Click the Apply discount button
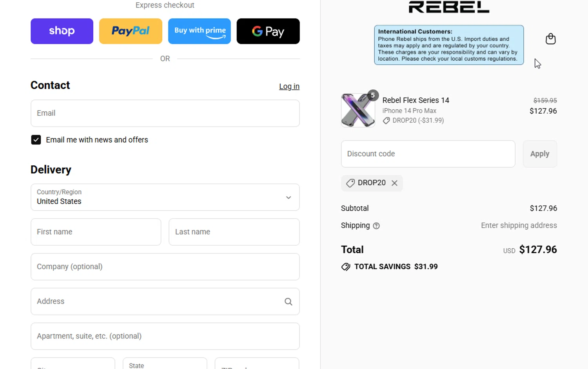The height and width of the screenshot is (369, 588). point(540,154)
